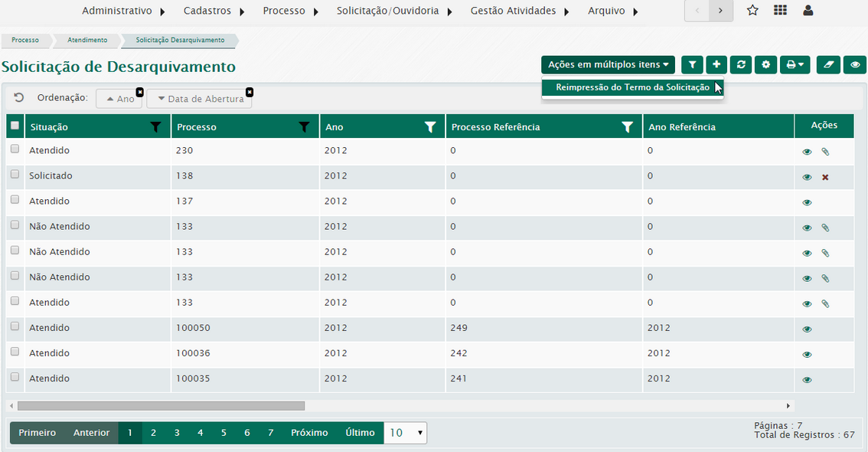Click the star favorites icon
Image resolution: width=868 pixels, height=452 pixels.
point(752,11)
